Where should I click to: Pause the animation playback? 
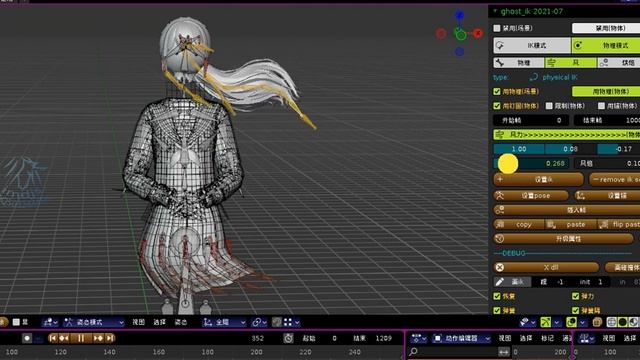[x=81, y=338]
